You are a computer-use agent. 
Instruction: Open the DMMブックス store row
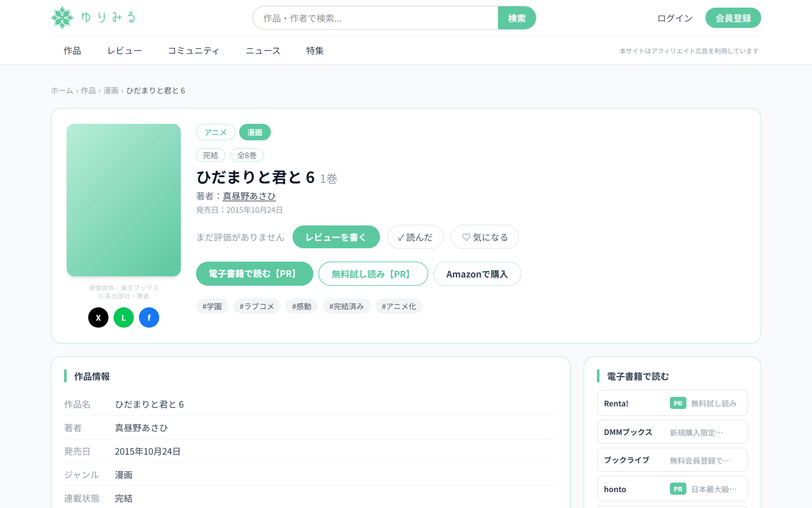pos(672,432)
